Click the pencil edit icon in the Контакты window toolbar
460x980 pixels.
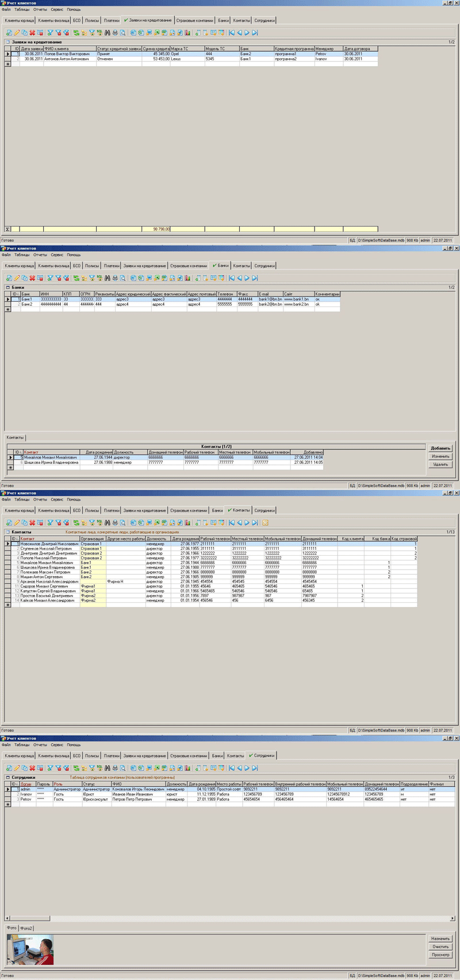point(17,523)
